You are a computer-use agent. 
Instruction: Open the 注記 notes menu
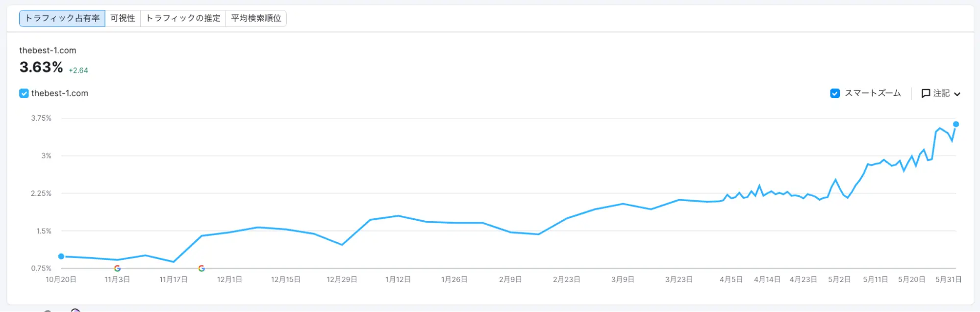pos(941,93)
